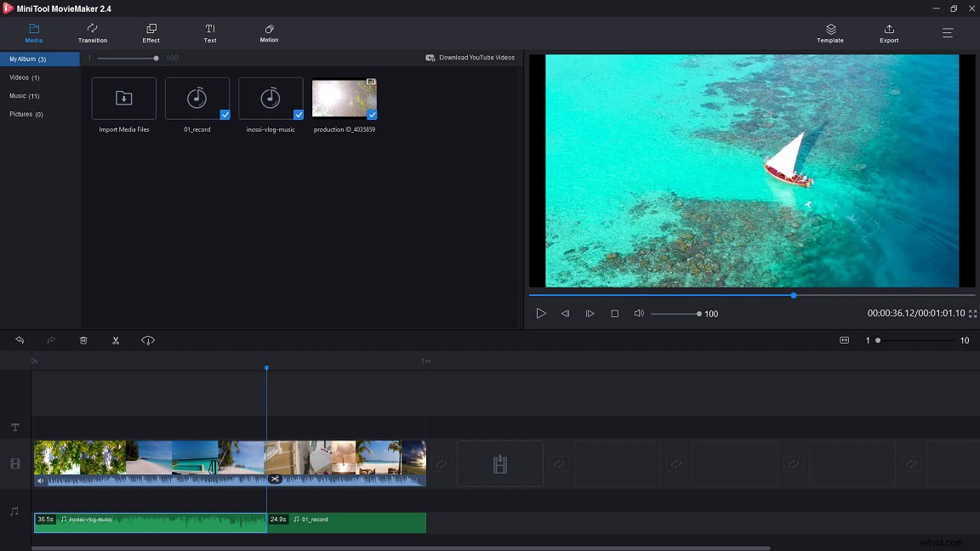Click Import Media Files
The height and width of the screenshot is (551, 980).
click(123, 98)
